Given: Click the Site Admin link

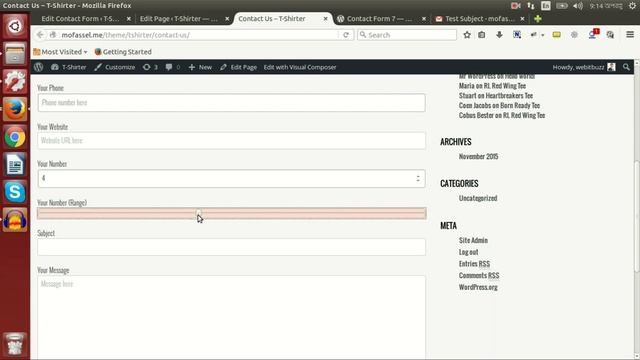Looking at the screenshot, I should click(473, 240).
